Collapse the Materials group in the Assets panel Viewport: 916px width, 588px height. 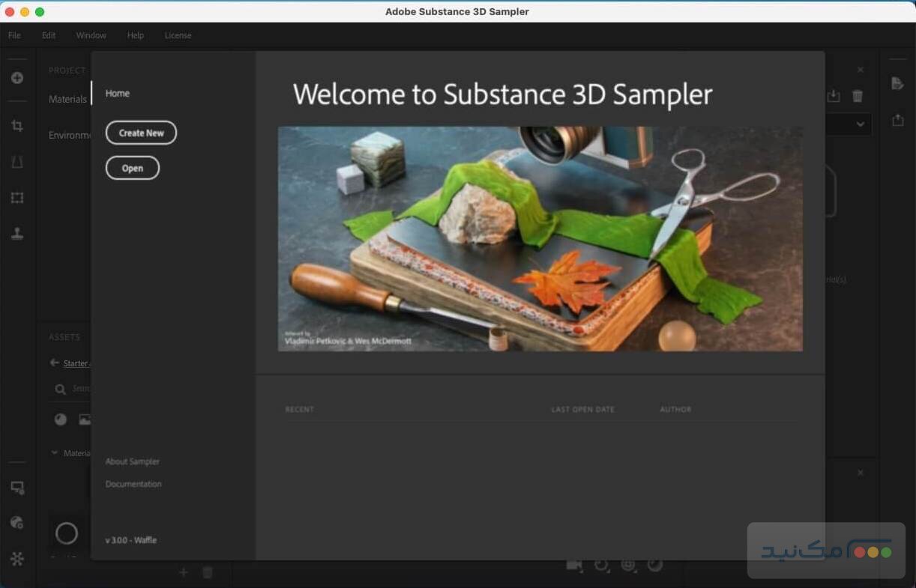point(54,452)
